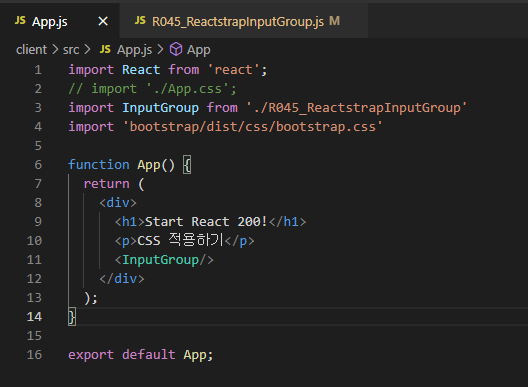Click line number 8 in the gutter

[x=38, y=203]
